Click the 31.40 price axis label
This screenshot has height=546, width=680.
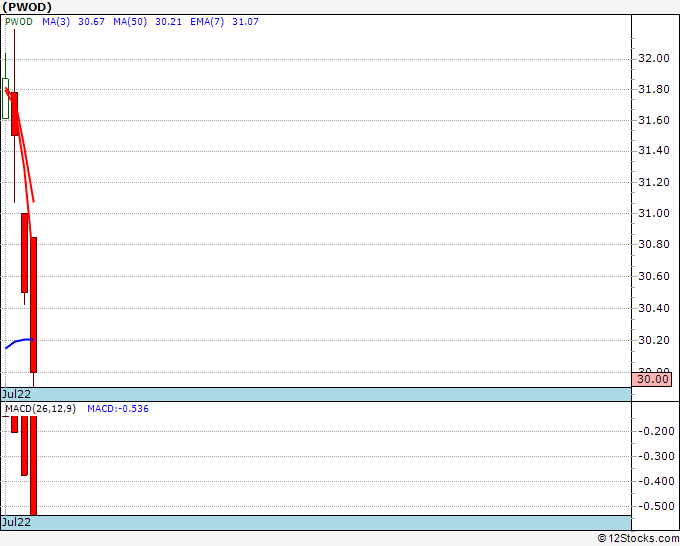click(654, 151)
